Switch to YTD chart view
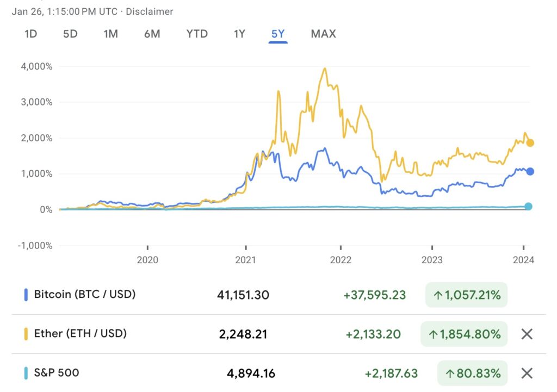Image resolution: width=557 pixels, height=392 pixels. coord(197,34)
